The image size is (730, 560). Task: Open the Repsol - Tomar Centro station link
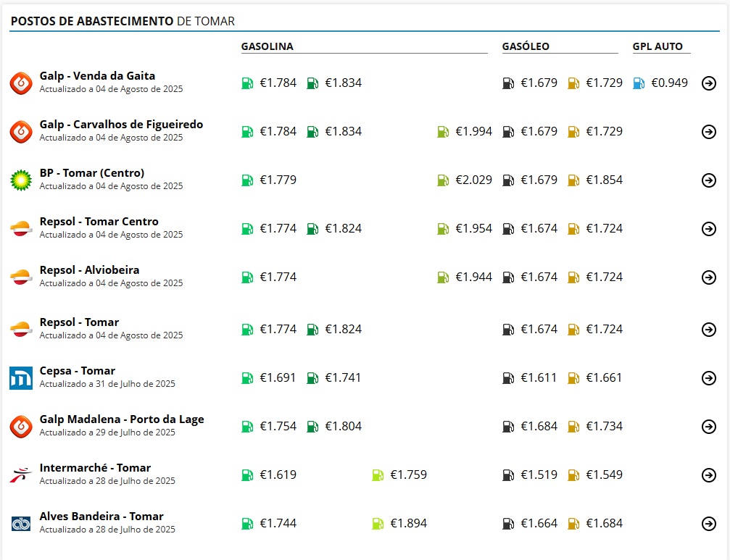coord(99,222)
